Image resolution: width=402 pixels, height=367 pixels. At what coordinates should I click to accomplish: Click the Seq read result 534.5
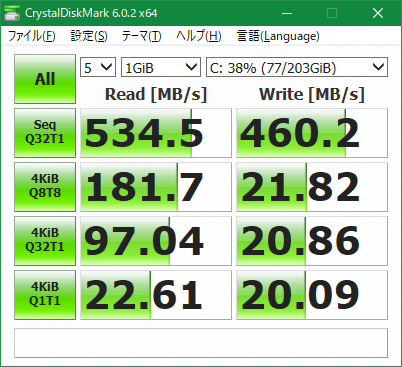pos(156,133)
